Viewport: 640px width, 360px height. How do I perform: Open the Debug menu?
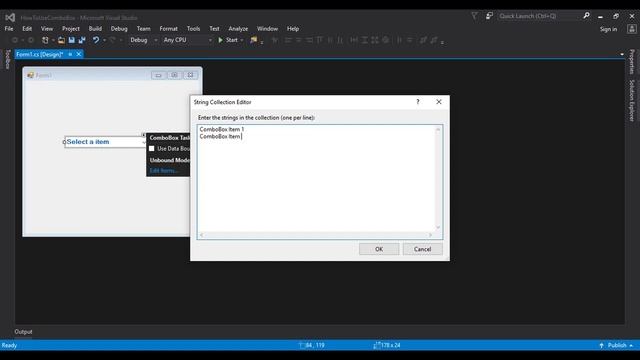point(119,29)
